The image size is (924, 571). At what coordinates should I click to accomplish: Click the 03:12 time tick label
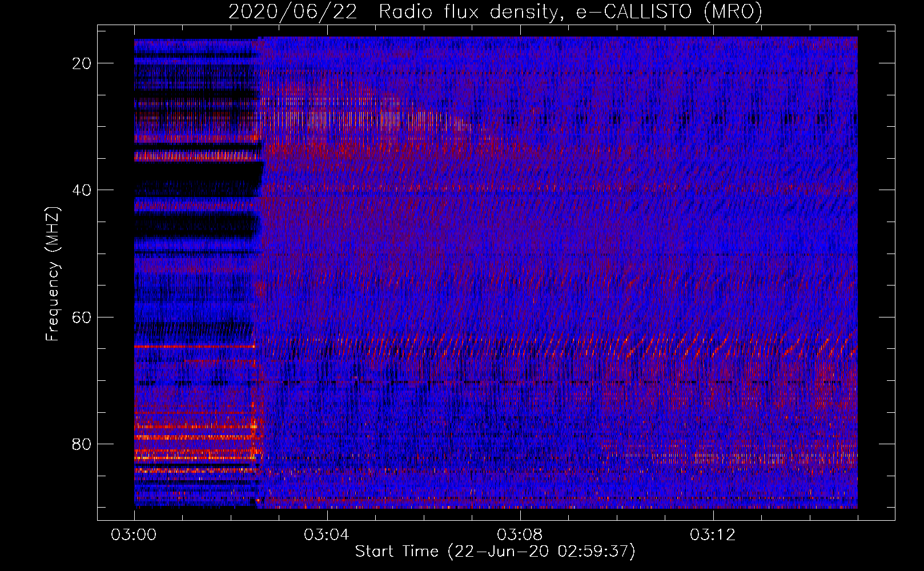point(713,535)
